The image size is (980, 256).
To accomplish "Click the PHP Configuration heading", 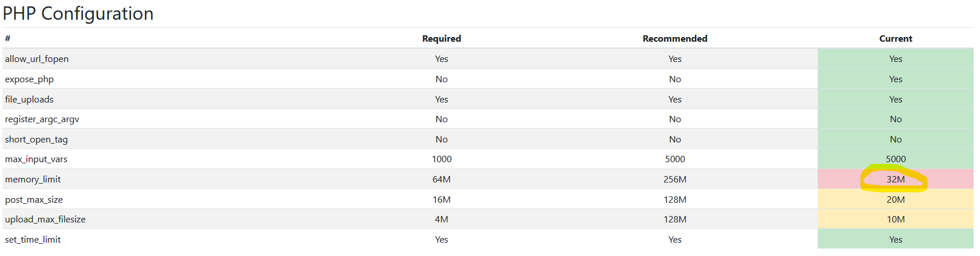I will point(78,13).
